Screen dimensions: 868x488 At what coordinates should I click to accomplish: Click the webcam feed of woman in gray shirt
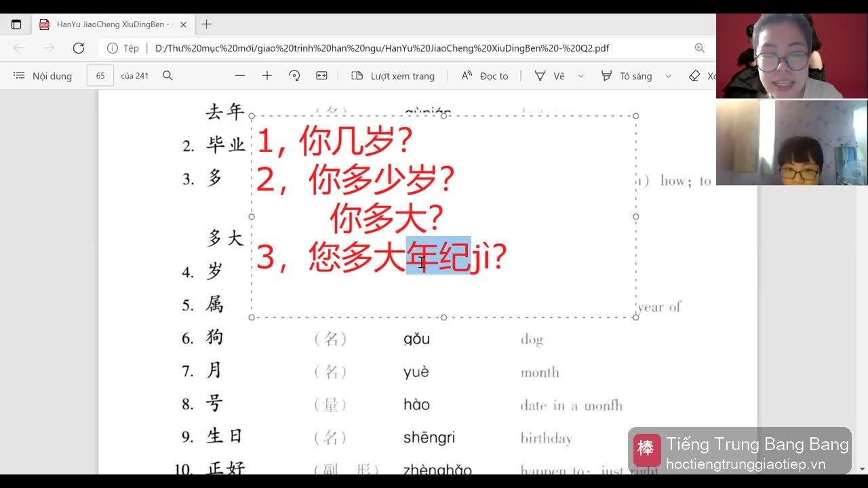click(791, 56)
